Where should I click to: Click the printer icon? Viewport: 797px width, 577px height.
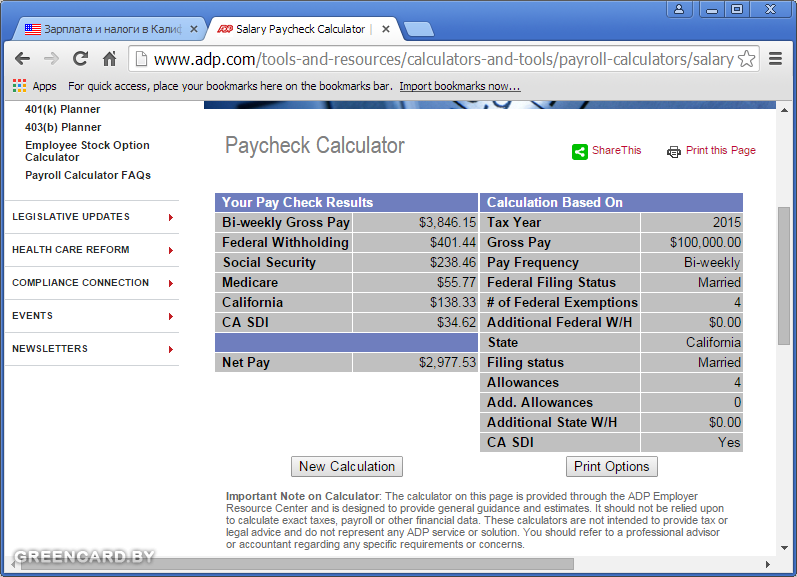pyautogui.click(x=673, y=151)
